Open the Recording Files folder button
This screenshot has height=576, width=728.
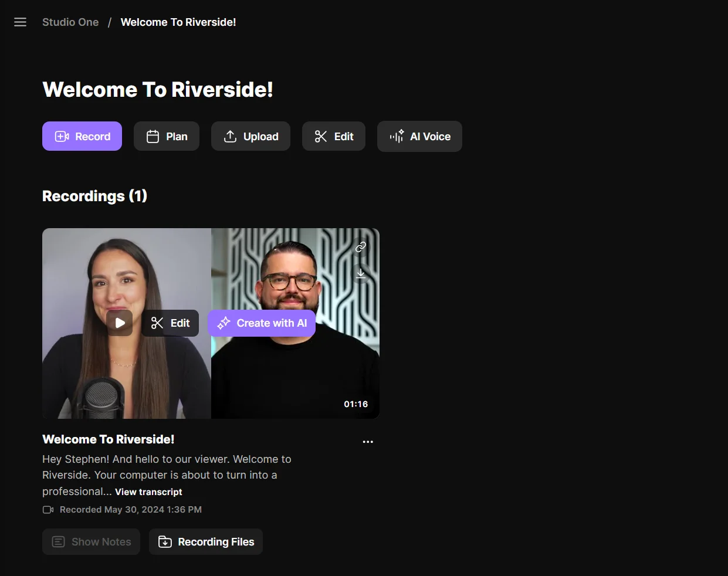(206, 542)
